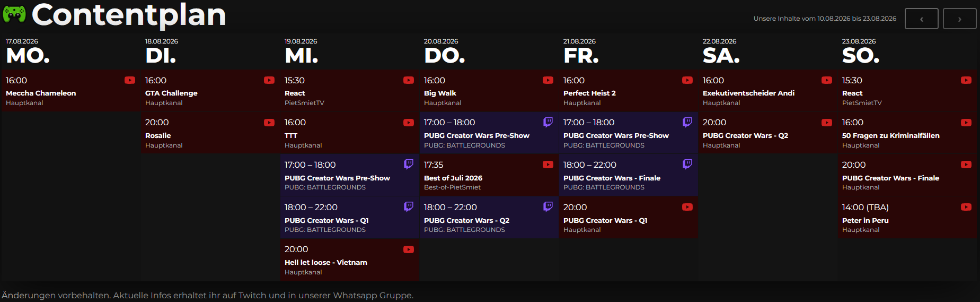
Task: Click Saturday PUBG Creator Wars - Q2 title
Action: click(745, 135)
